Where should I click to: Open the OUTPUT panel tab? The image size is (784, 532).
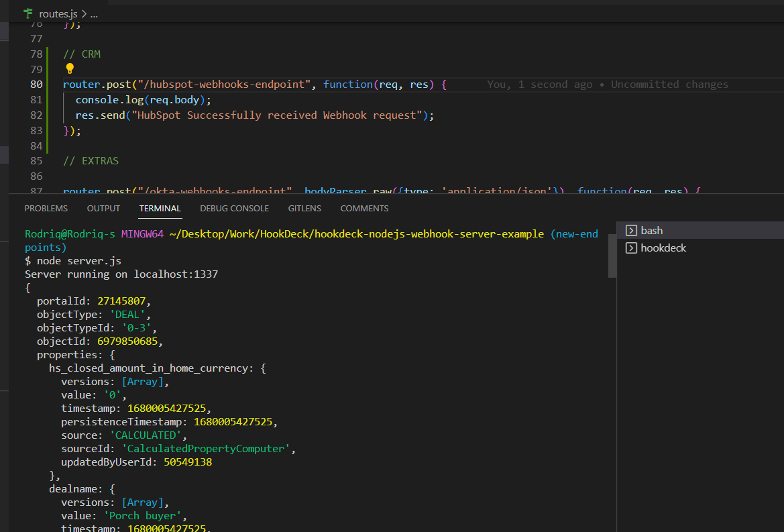point(103,209)
